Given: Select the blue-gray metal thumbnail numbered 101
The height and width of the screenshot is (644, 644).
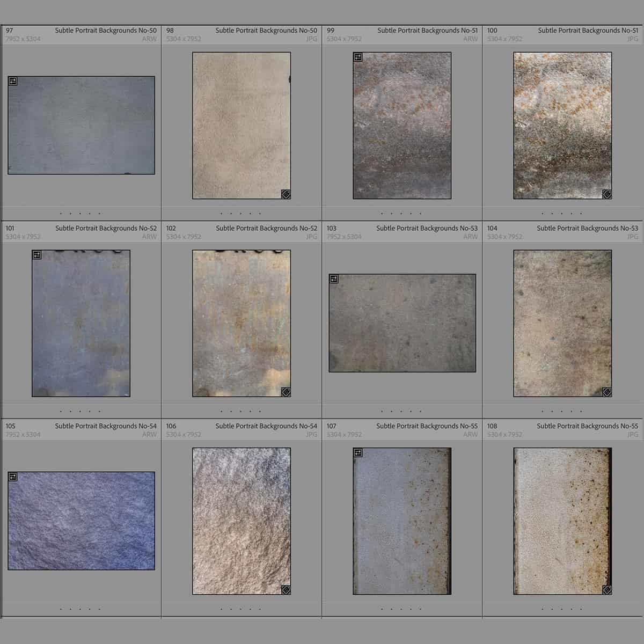Looking at the screenshot, I should click(81, 323).
